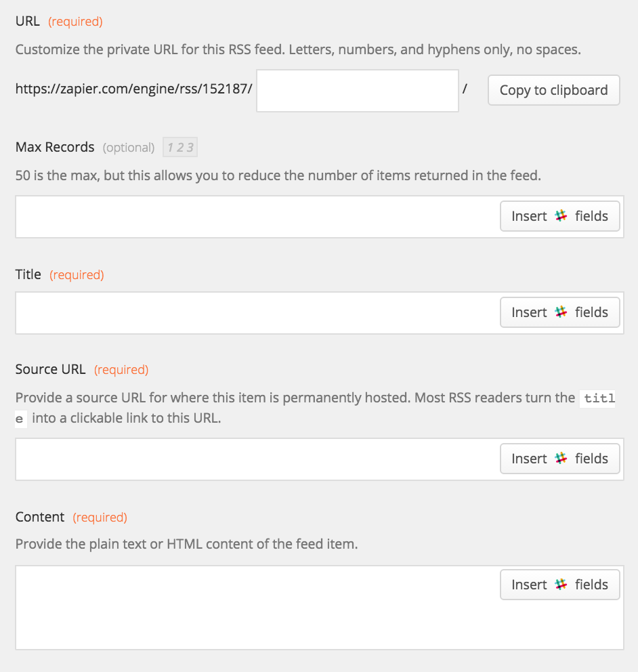
Task: Click the Max Records label
Action: point(55,147)
